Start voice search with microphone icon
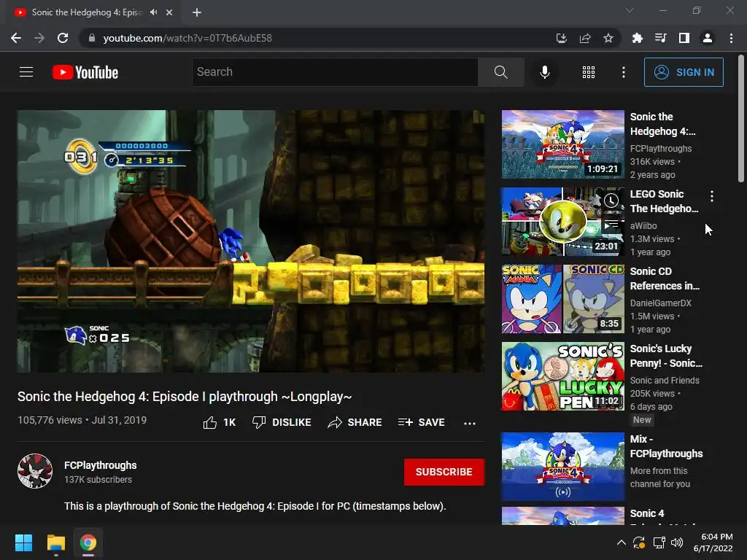This screenshot has height=560, width=747. tap(544, 72)
